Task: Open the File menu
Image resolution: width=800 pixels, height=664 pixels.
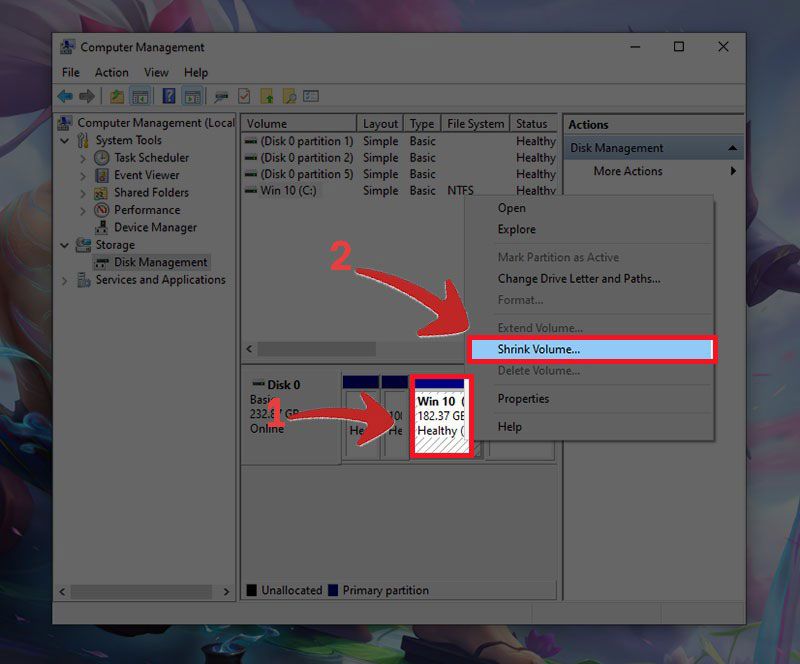Action: (x=70, y=72)
